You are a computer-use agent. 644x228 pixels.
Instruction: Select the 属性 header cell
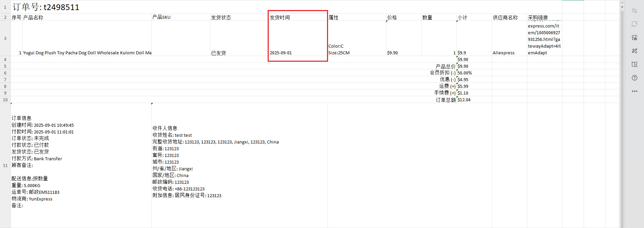coord(357,17)
